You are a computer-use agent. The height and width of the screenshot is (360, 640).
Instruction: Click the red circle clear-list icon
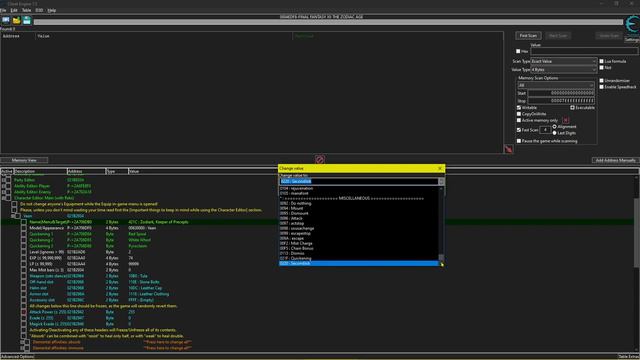click(320, 159)
